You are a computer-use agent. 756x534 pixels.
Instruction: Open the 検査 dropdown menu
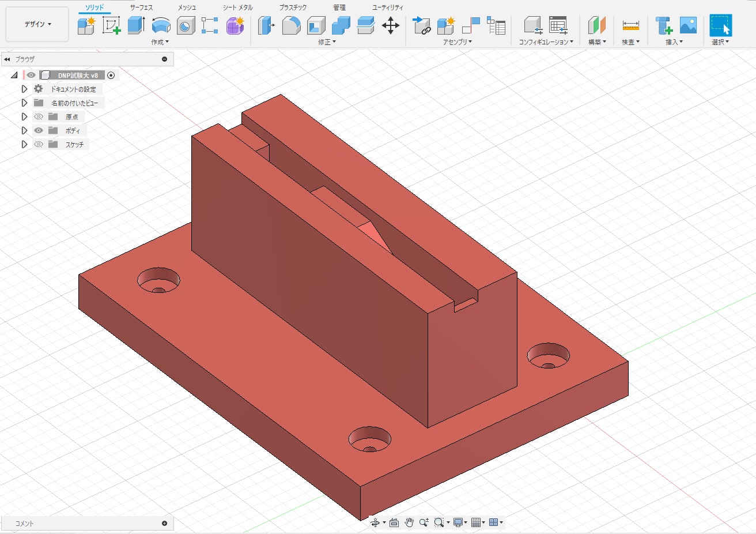click(x=631, y=42)
